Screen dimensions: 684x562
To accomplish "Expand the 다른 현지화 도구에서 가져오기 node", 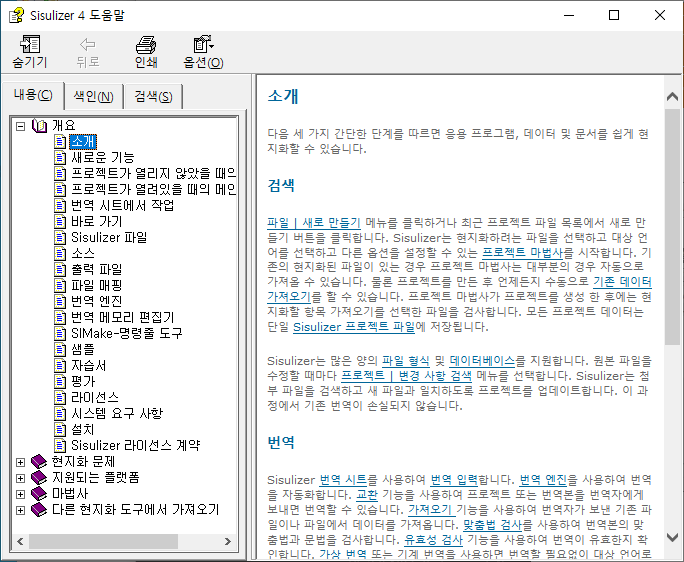I will [x=20, y=510].
